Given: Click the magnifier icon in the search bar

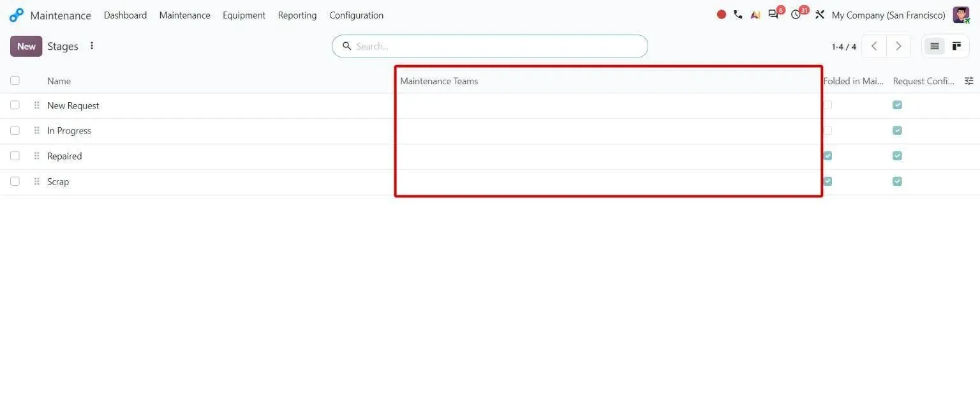Looking at the screenshot, I should point(347,46).
